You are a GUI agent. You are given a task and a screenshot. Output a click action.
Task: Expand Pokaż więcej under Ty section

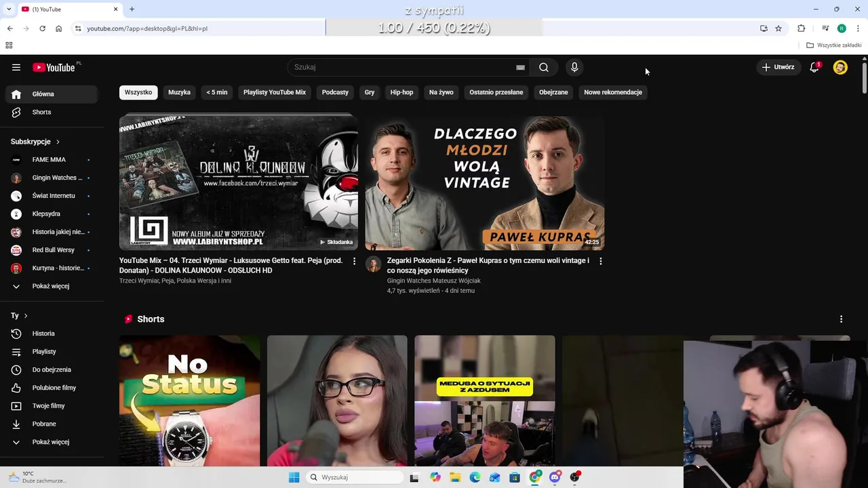(x=52, y=442)
